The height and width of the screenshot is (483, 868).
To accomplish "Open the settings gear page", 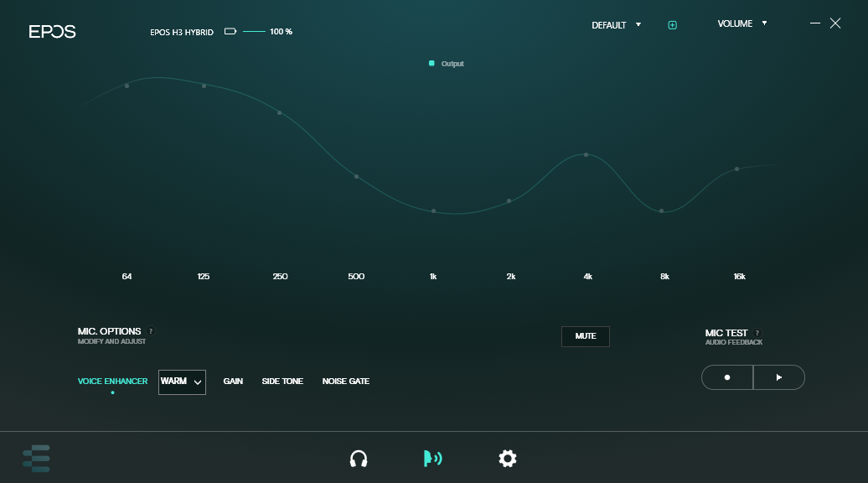I will (x=507, y=459).
